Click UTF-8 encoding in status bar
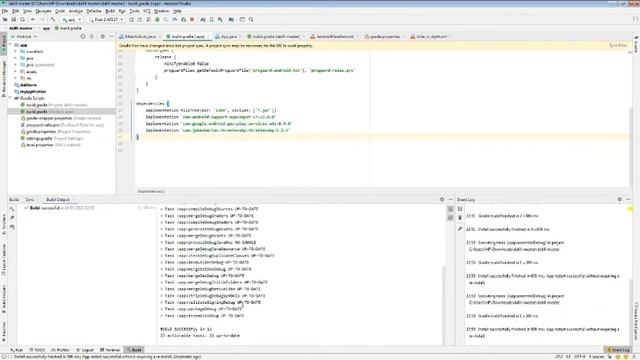 pos(580,357)
